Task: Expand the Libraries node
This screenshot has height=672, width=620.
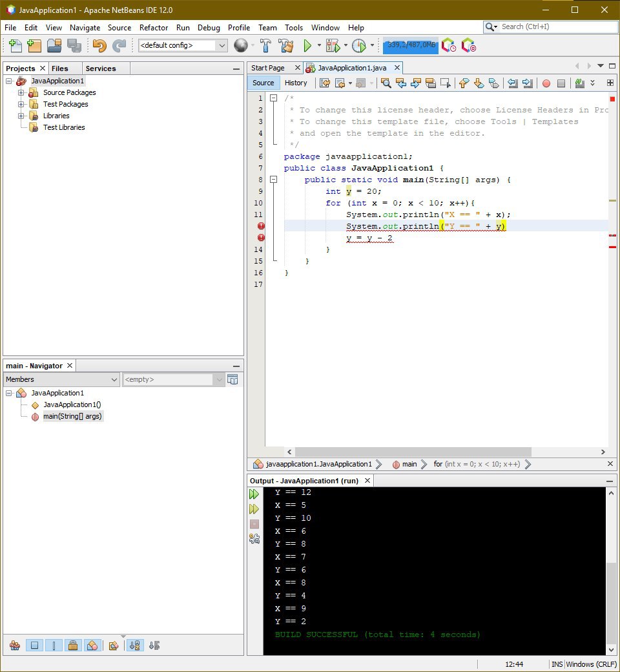Action: (21, 116)
